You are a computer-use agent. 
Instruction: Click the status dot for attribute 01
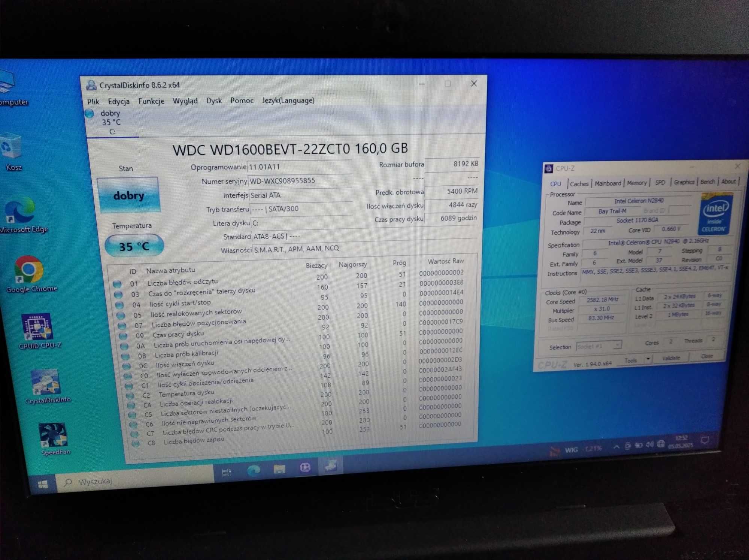coord(117,284)
